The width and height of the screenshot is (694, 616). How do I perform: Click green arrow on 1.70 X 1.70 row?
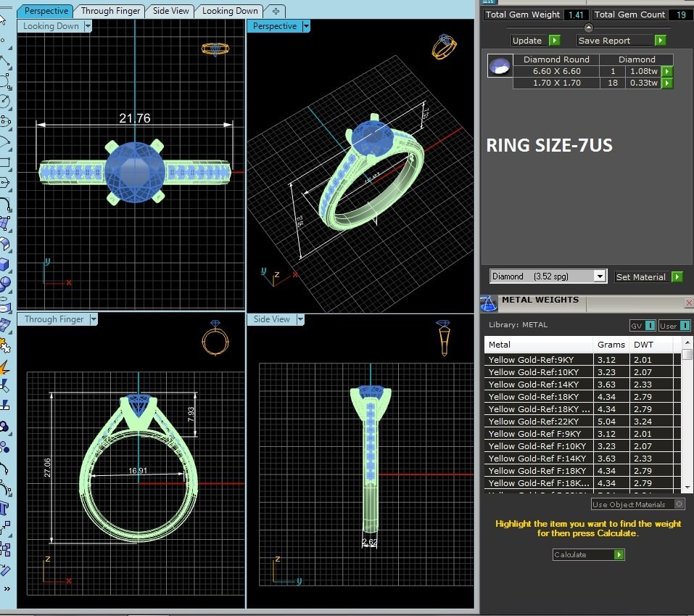666,83
